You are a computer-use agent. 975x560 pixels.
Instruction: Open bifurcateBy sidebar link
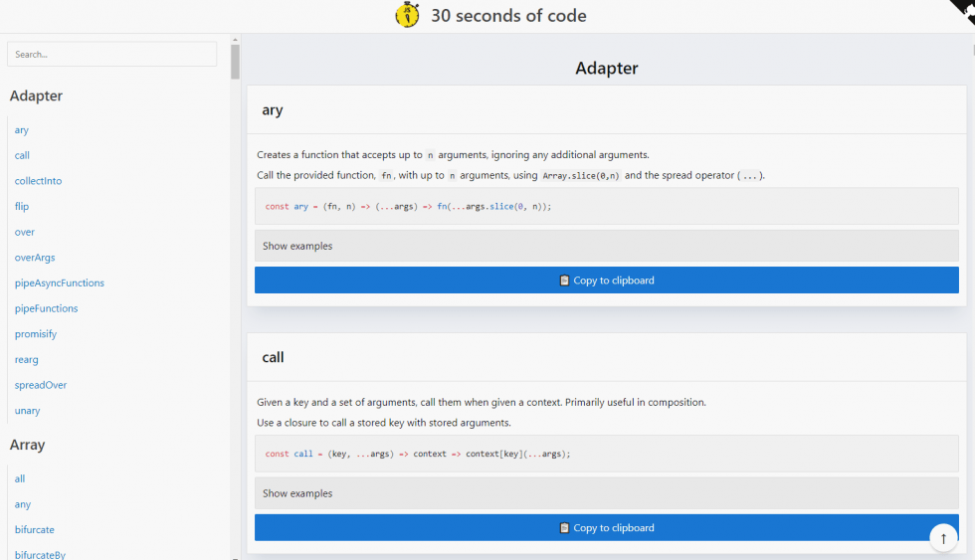pos(41,554)
